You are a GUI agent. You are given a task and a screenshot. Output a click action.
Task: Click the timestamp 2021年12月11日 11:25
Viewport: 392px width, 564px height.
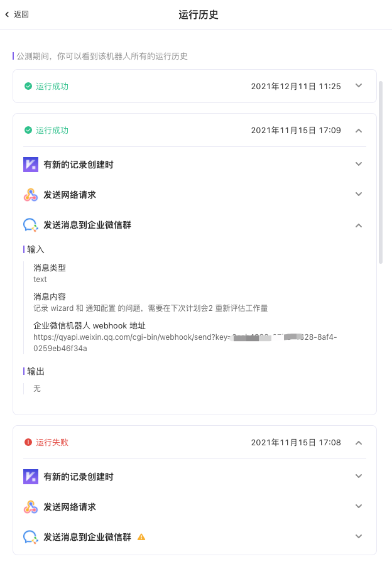[x=296, y=86]
